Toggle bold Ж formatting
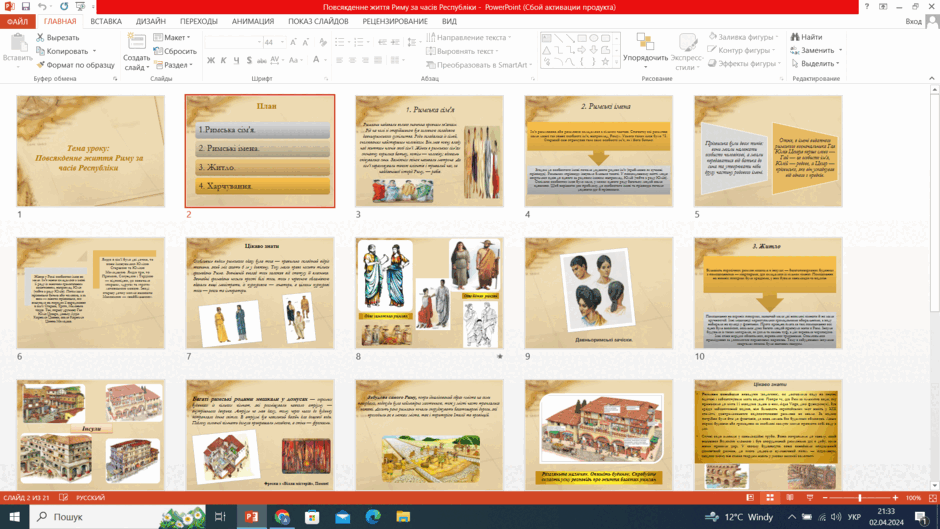Viewport: 940px width, 529px height. pos(211,60)
